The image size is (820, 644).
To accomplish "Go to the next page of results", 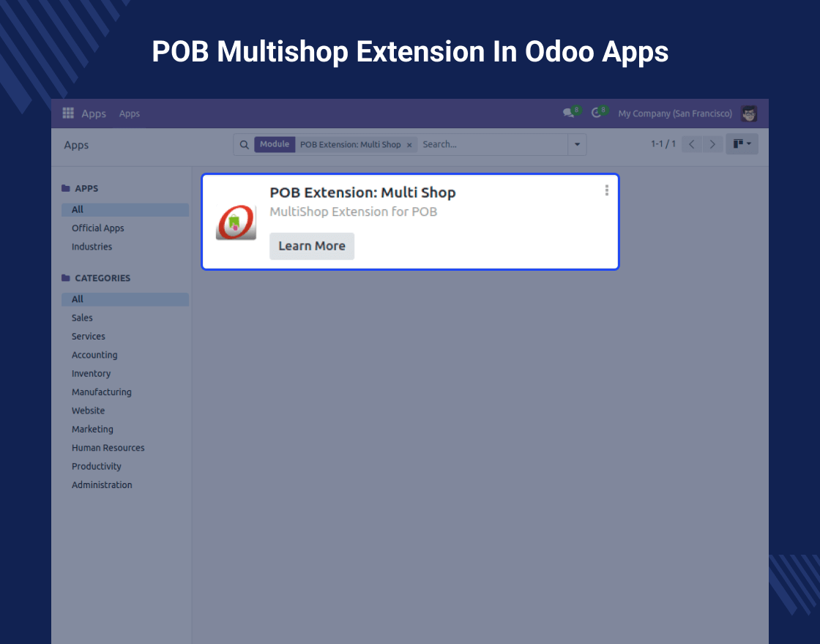I will click(712, 144).
